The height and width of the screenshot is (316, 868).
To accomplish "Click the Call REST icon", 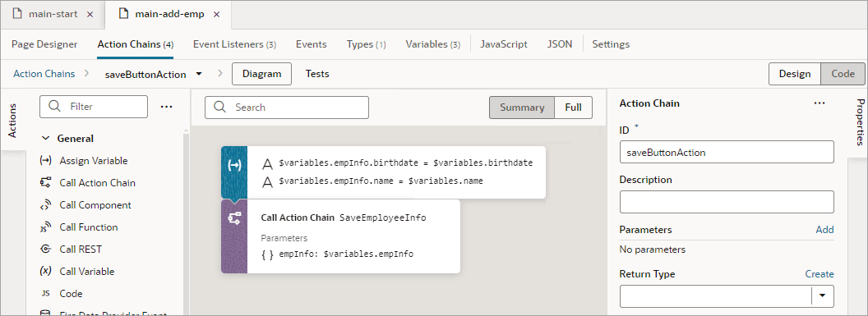I will [46, 250].
